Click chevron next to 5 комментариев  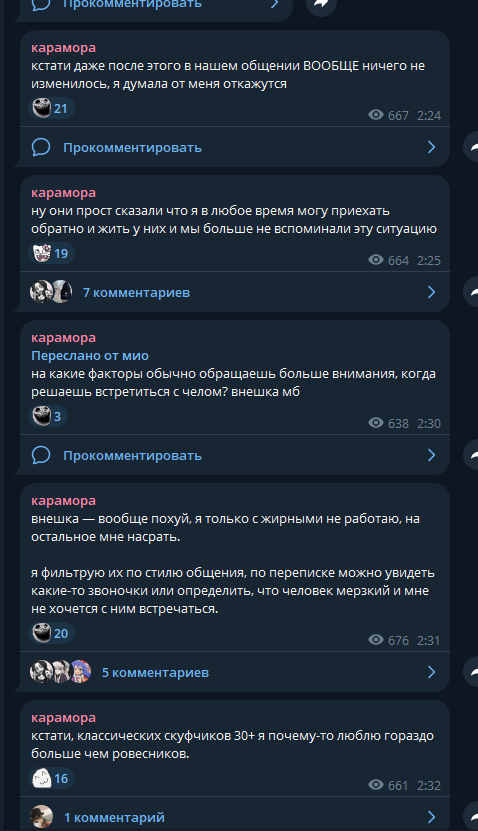431,672
